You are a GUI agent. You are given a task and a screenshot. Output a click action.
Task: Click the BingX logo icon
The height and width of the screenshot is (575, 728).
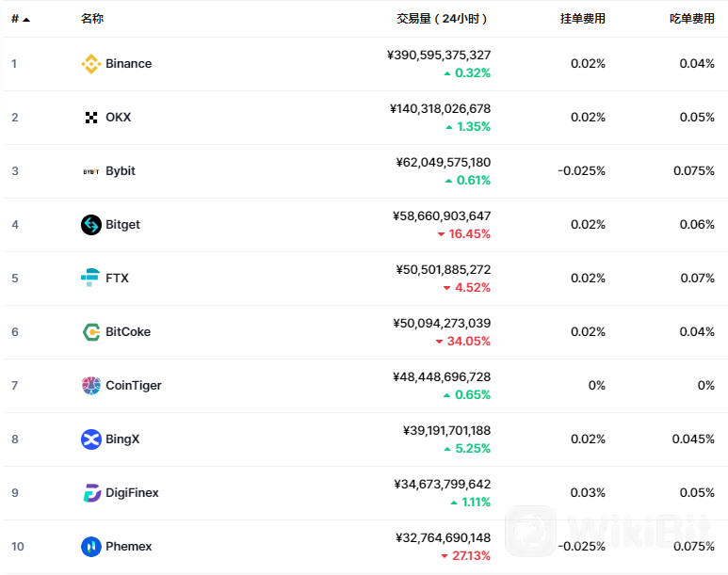(91, 439)
